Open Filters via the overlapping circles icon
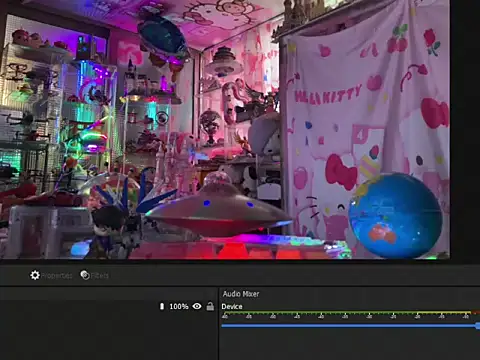Image resolution: width=480 pixels, height=360 pixels. click(x=85, y=275)
